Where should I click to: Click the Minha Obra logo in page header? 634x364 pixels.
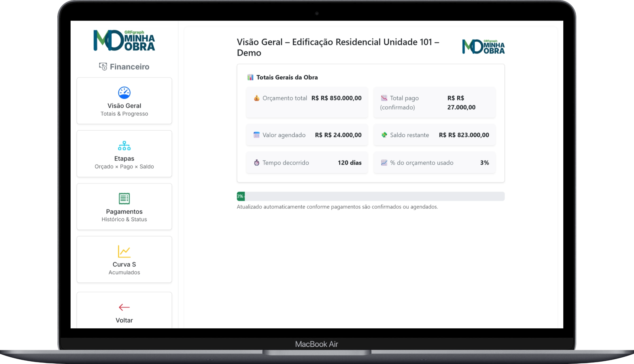[483, 47]
